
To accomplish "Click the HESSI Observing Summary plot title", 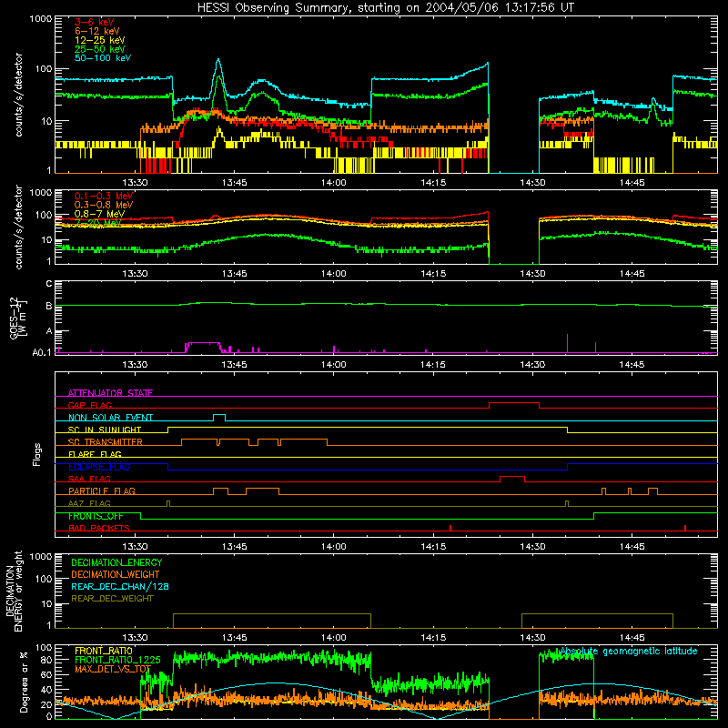I will pyautogui.click(x=385, y=8).
